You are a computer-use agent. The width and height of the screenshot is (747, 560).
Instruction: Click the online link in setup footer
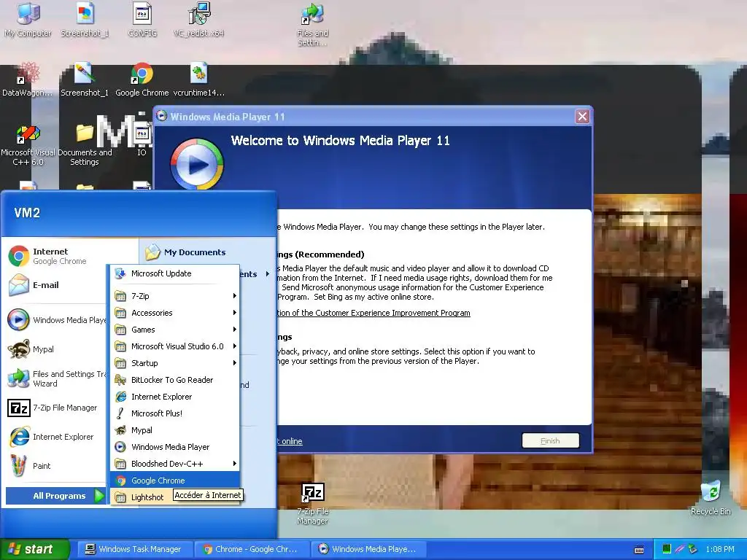click(290, 441)
